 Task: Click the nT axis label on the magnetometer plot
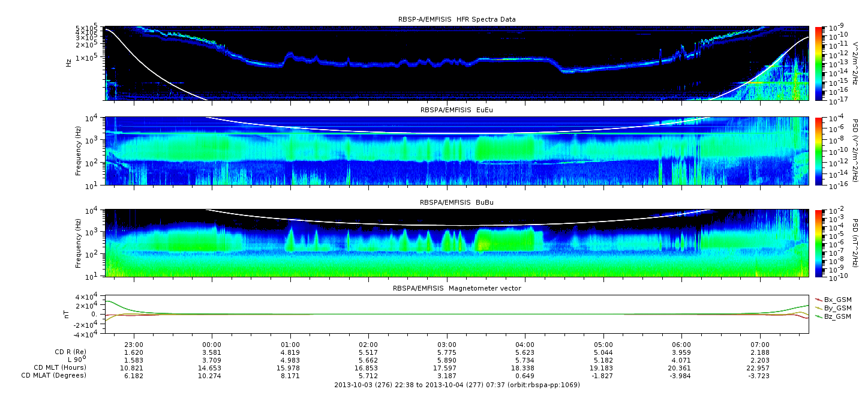68,315
